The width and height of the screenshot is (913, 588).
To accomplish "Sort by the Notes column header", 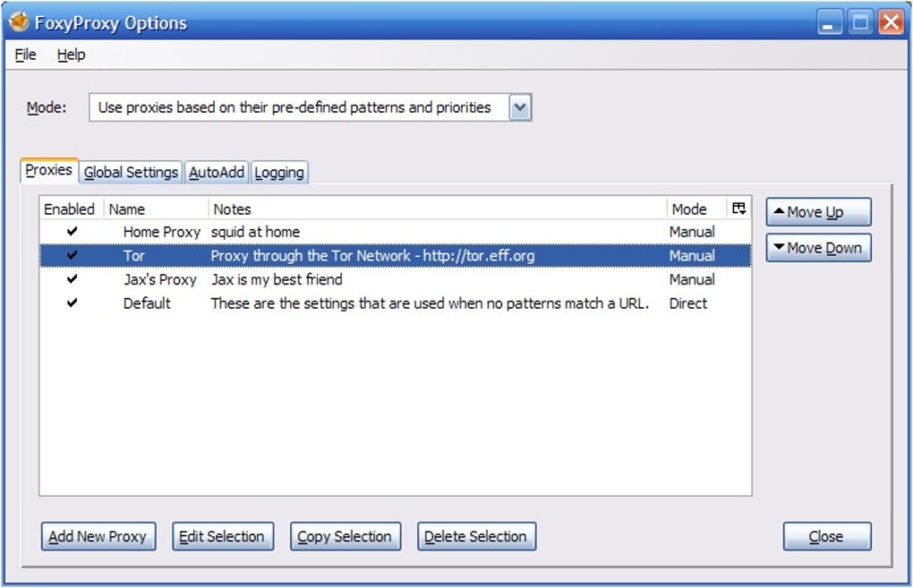I will [437, 209].
